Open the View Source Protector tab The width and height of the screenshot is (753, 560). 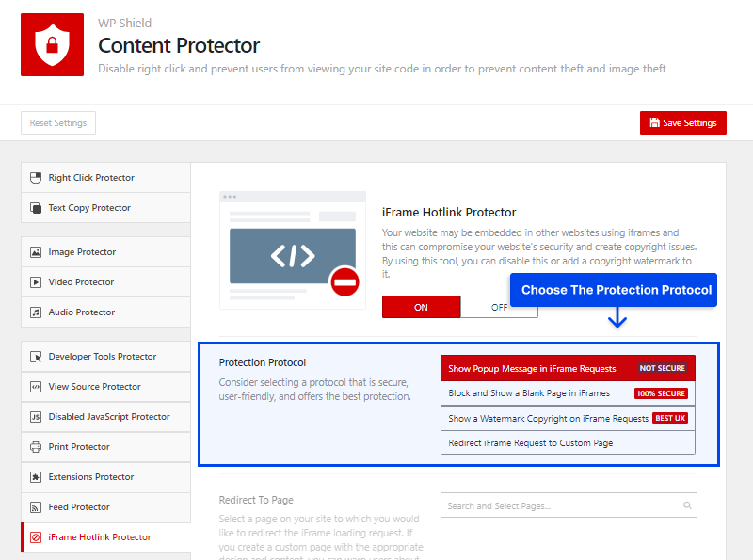coord(105,387)
